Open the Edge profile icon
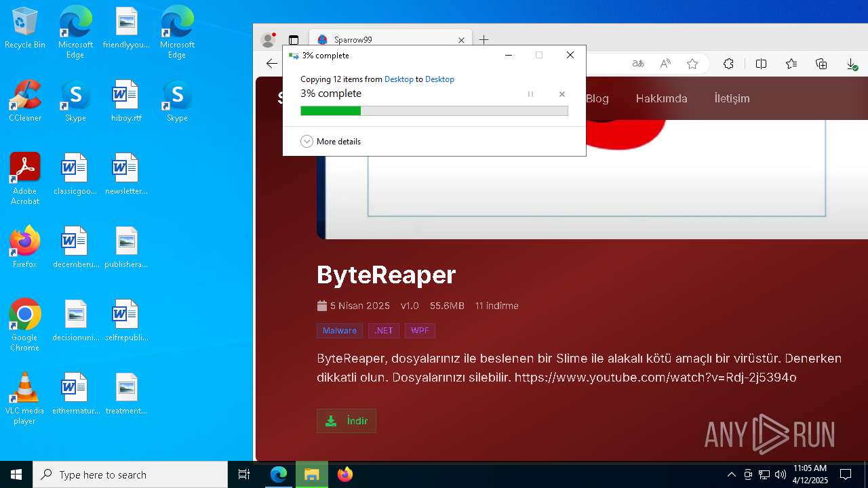 pyautogui.click(x=269, y=40)
